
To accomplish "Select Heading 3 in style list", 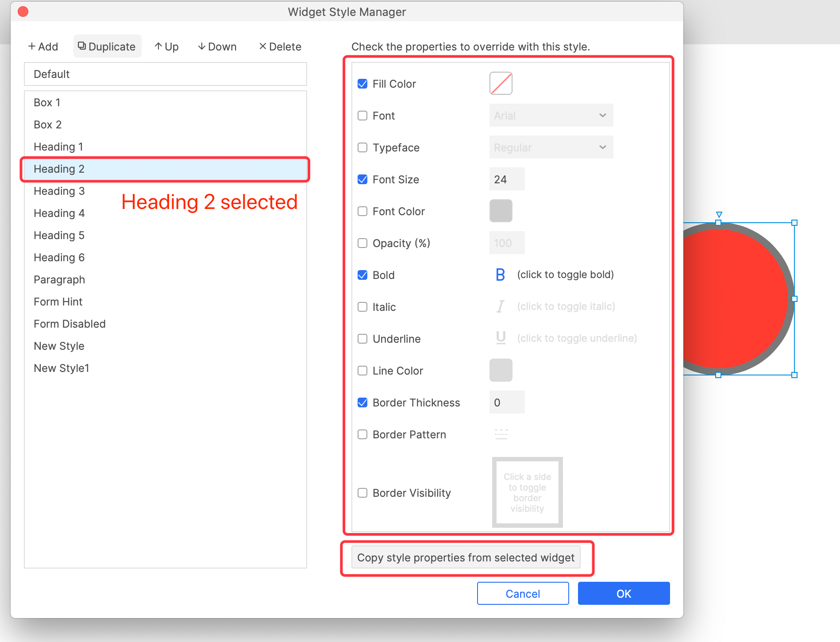I will tap(59, 191).
